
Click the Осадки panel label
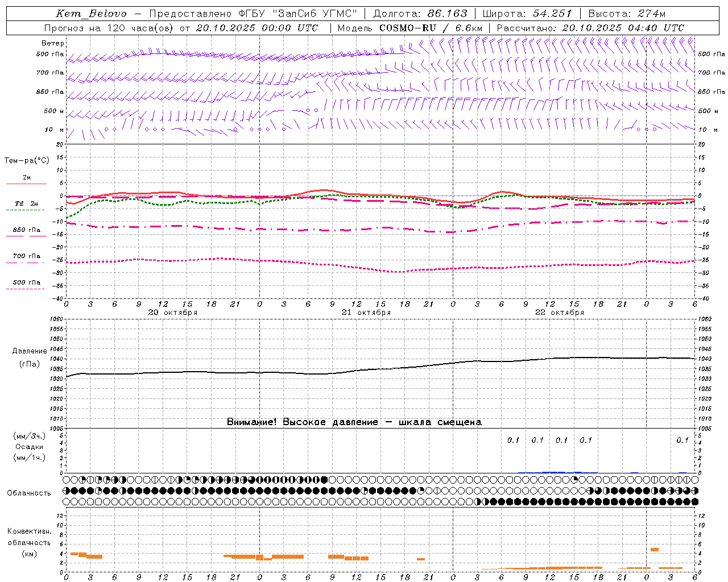30,447
